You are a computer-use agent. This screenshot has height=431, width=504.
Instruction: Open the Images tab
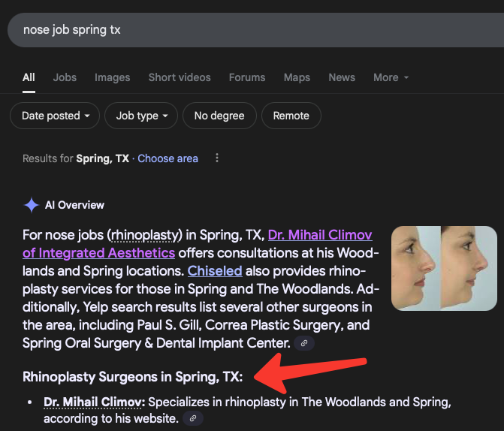[112, 77]
